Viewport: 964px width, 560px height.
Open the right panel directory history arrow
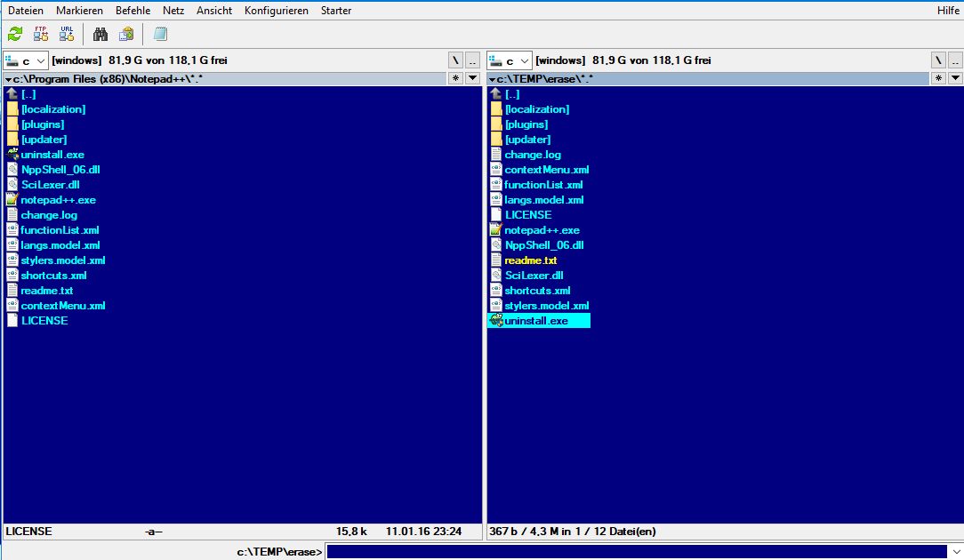[x=955, y=78]
